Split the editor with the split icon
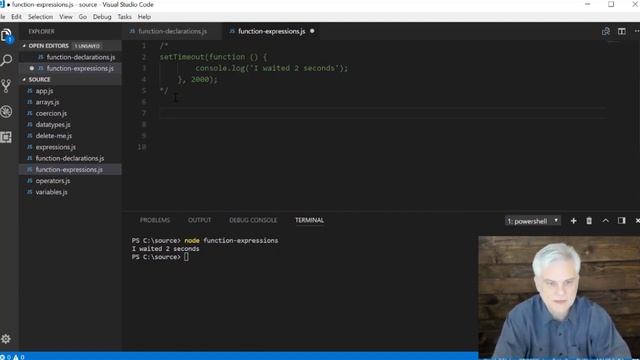The image size is (640, 360). click(x=622, y=31)
